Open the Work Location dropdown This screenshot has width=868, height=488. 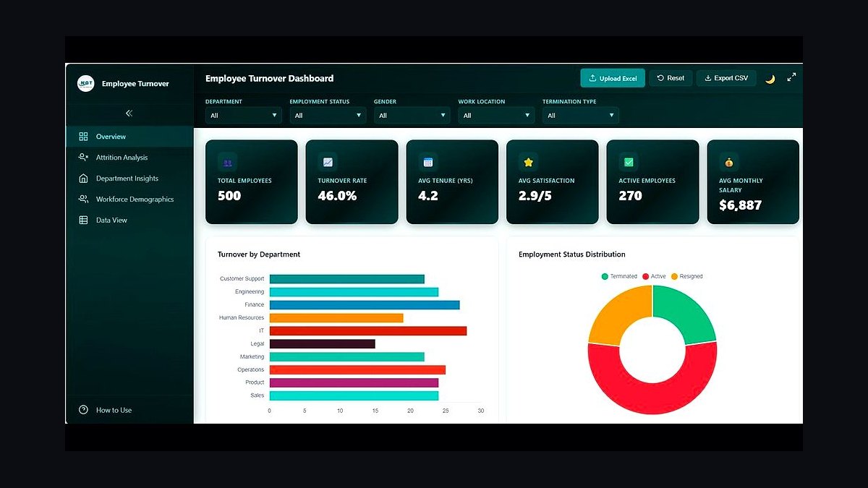496,116
